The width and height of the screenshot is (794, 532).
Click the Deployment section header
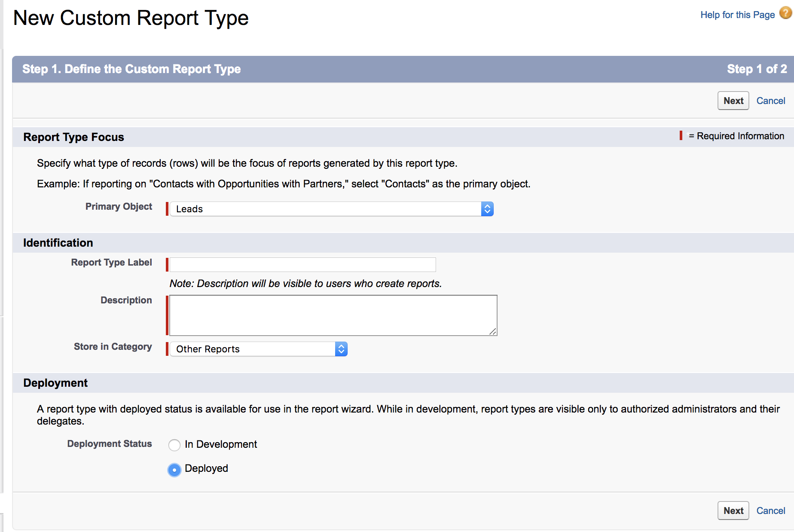pos(55,383)
